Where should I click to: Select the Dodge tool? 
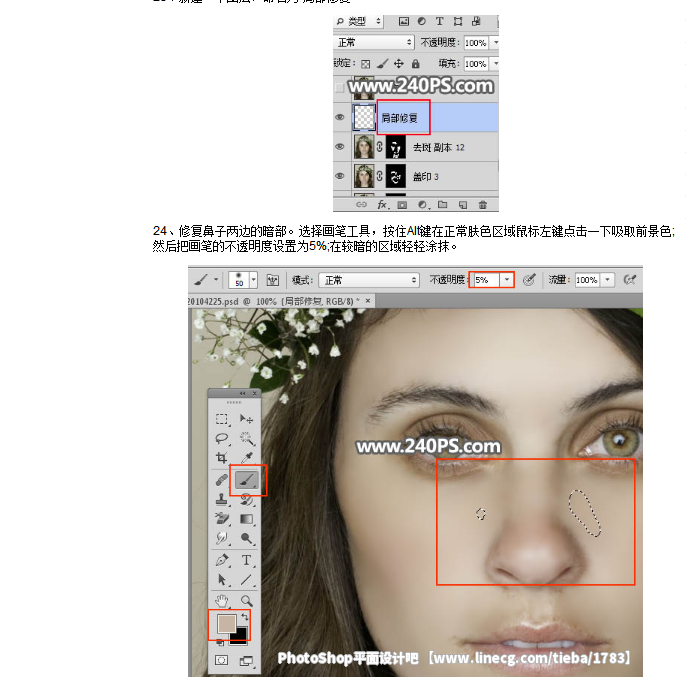[246, 538]
